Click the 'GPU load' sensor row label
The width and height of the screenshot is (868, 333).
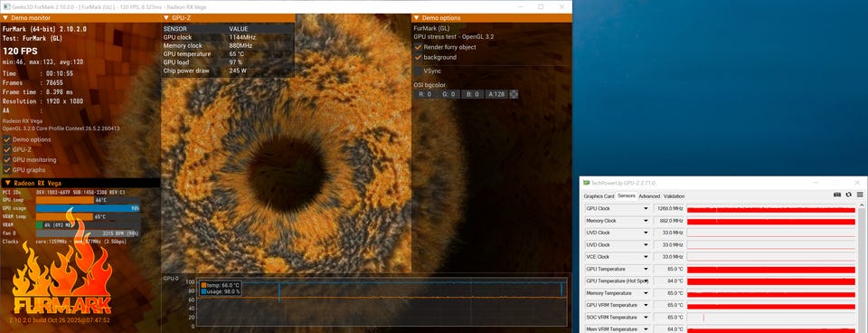(176, 62)
